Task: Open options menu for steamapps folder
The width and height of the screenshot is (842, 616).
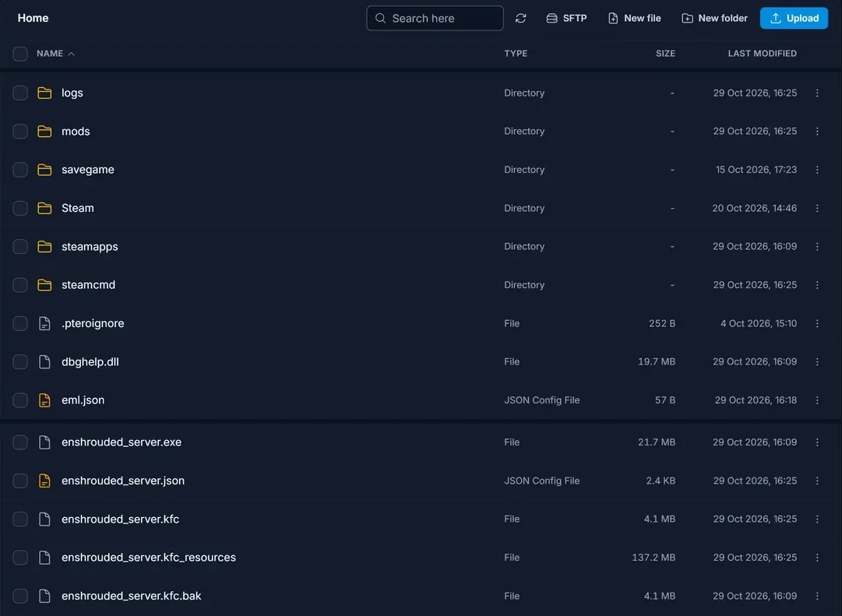Action: pos(817,247)
